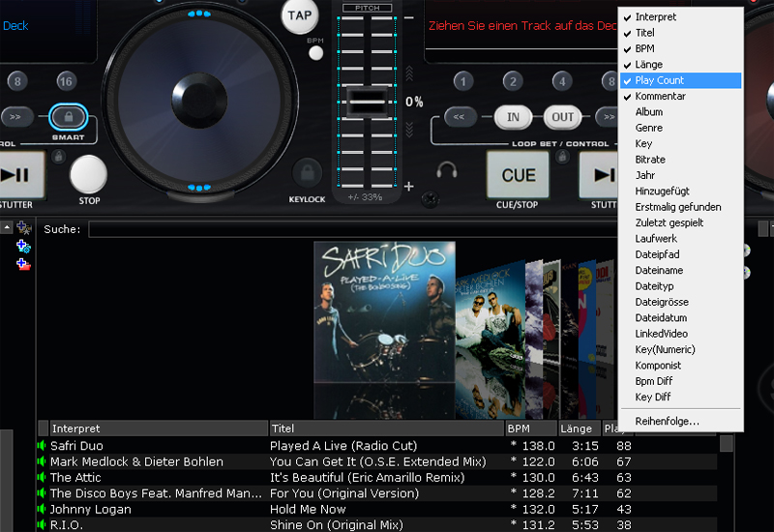Click the add favorite folder star icon
774x532 pixels.
click(23, 228)
